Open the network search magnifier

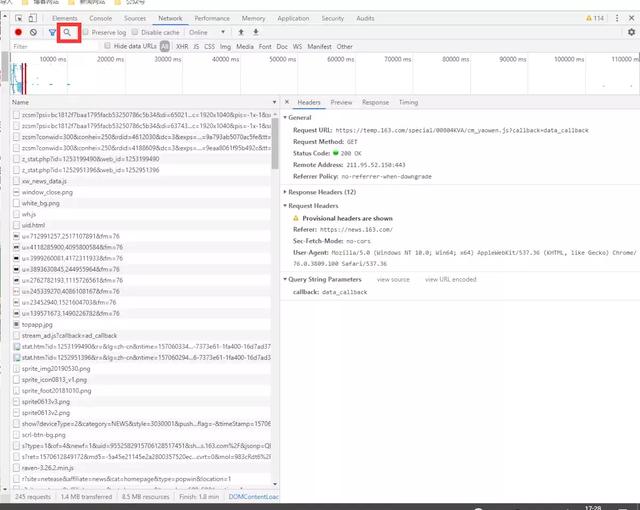(67, 32)
